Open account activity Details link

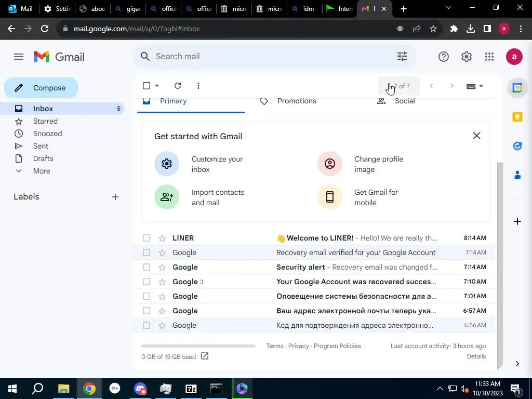[476, 356]
